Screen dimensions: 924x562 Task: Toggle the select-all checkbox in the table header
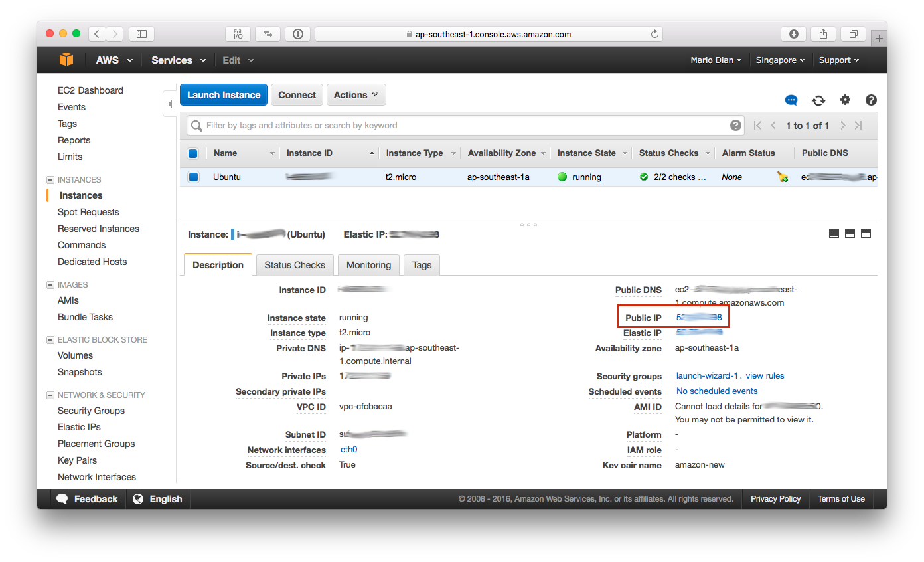click(x=193, y=153)
